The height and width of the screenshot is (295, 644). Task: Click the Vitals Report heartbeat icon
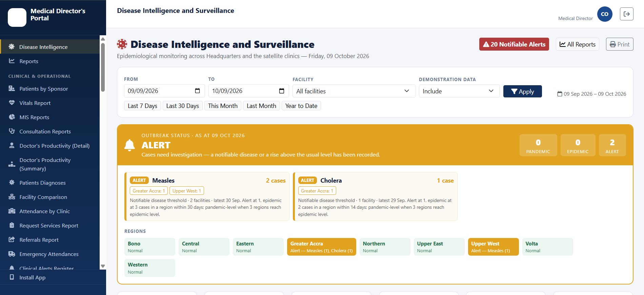coord(12,103)
